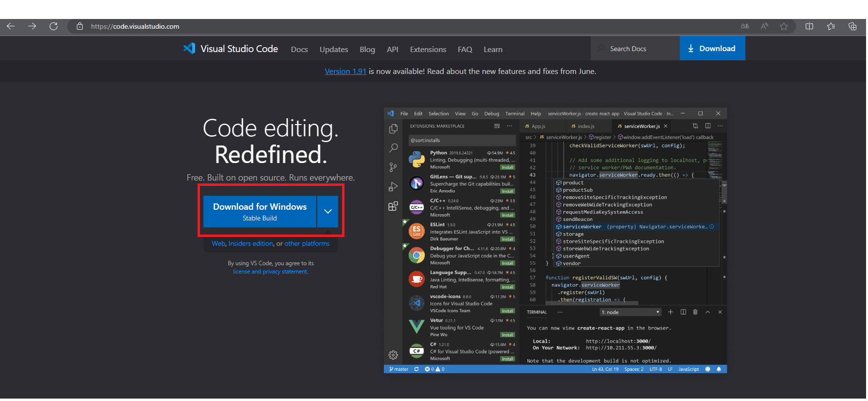Open the '1: node' terminal dropdown
This screenshot has height=401, width=868.
(631, 312)
